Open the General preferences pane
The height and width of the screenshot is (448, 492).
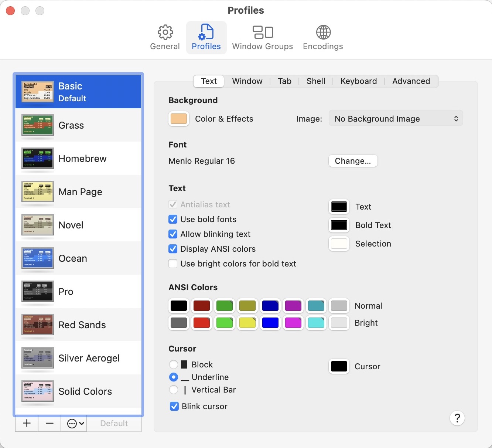(x=165, y=38)
